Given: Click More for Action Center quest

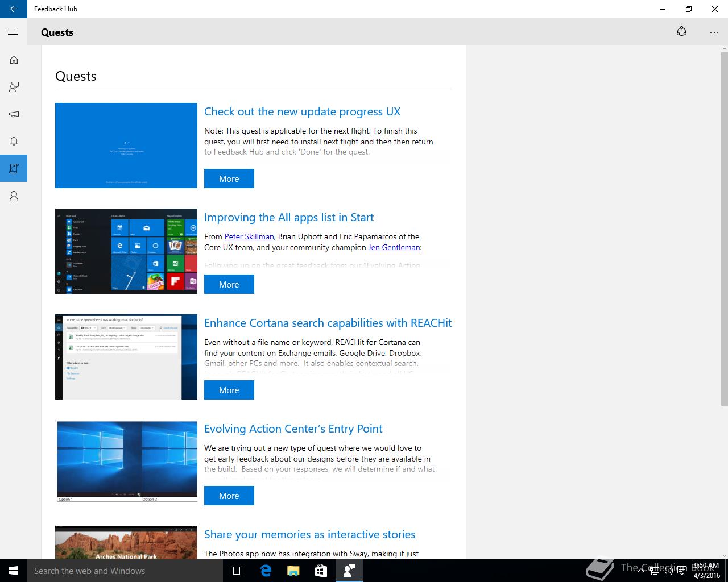Looking at the screenshot, I should click(x=229, y=496).
